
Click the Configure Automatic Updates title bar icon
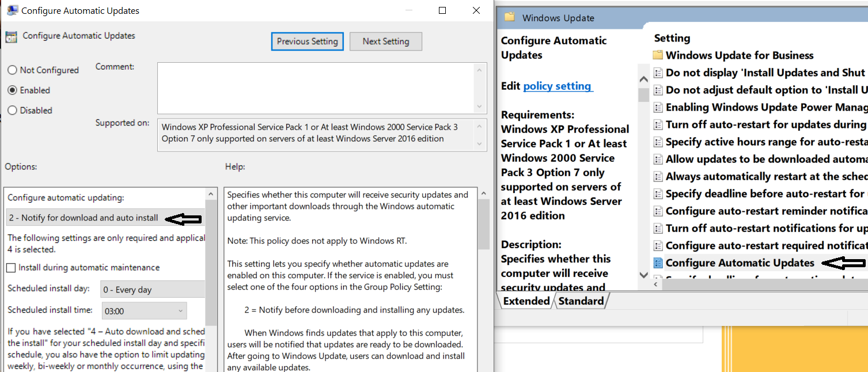click(12, 10)
